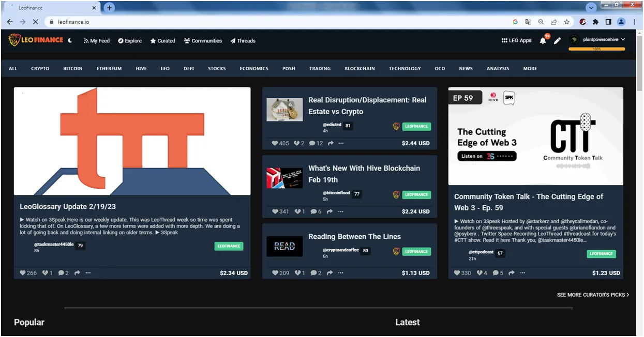Expand MORE categories
The image size is (644, 337).
click(530, 68)
